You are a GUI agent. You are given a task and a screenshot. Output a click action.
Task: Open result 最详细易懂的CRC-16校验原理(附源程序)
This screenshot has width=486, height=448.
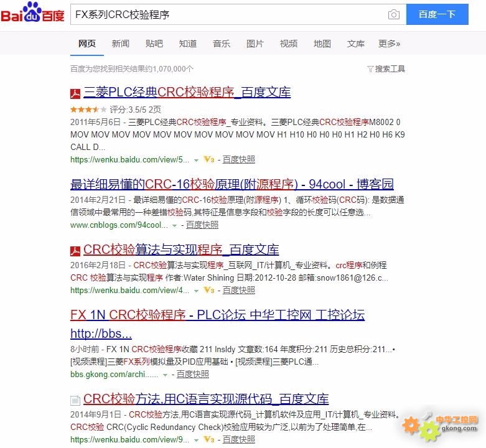point(232,184)
